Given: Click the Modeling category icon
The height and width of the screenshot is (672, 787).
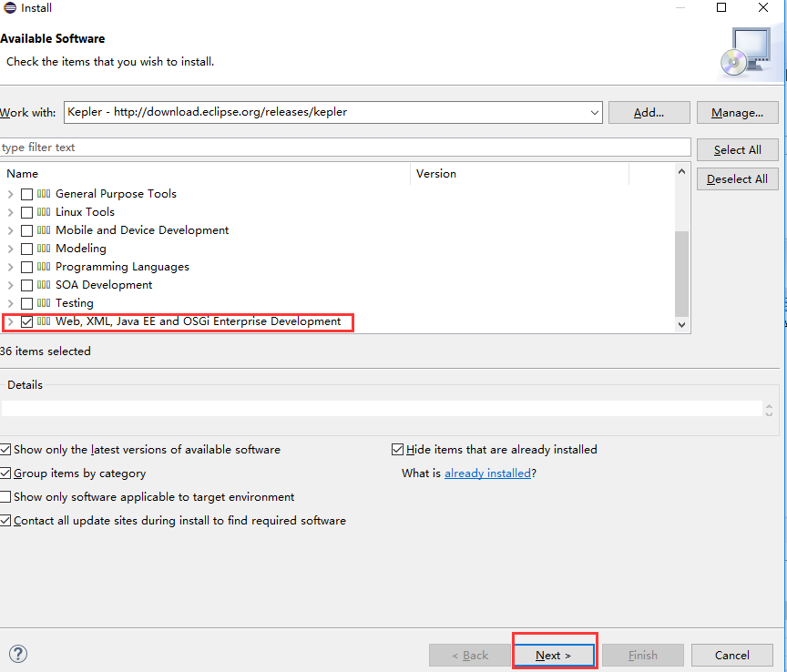Looking at the screenshot, I should coord(44,248).
